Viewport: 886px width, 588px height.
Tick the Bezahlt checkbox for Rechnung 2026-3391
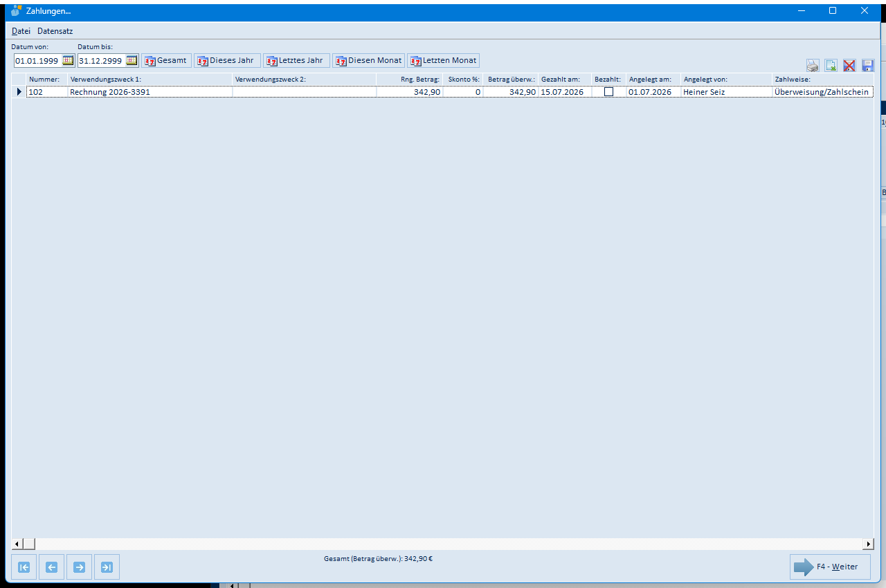[609, 91]
